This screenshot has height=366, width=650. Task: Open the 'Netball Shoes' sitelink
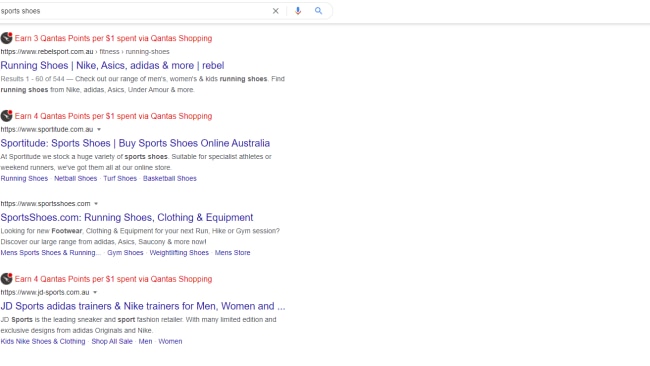(x=75, y=179)
